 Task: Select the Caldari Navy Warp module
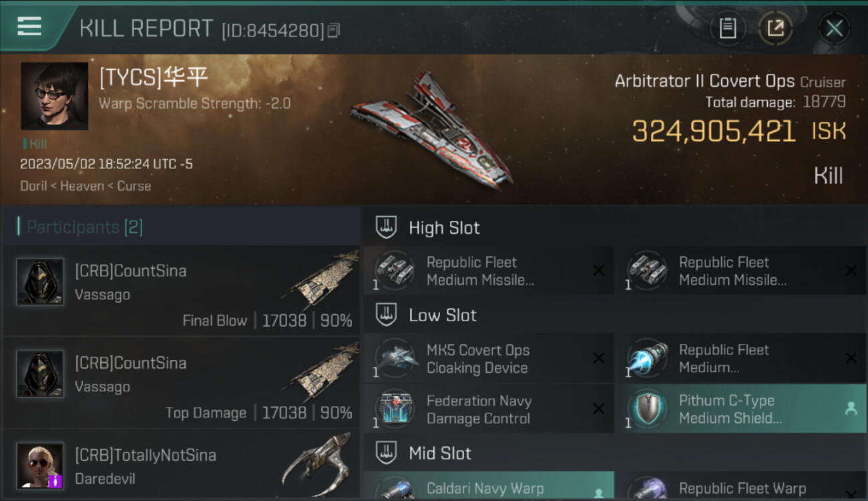point(489,486)
